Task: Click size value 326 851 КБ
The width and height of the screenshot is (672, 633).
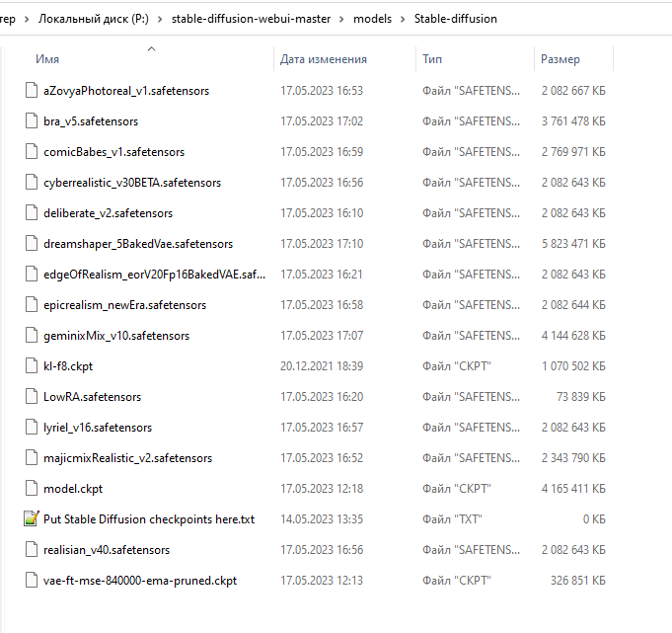Action: tap(578, 581)
